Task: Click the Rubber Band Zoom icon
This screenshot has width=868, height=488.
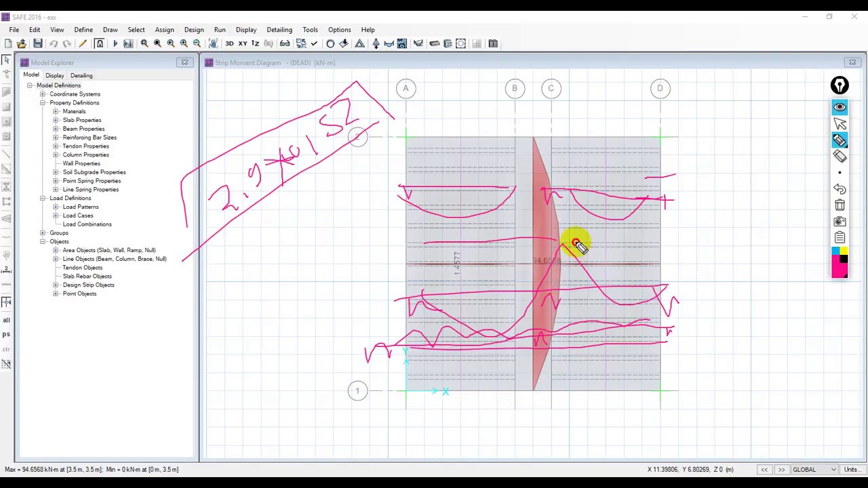Action: [144, 43]
